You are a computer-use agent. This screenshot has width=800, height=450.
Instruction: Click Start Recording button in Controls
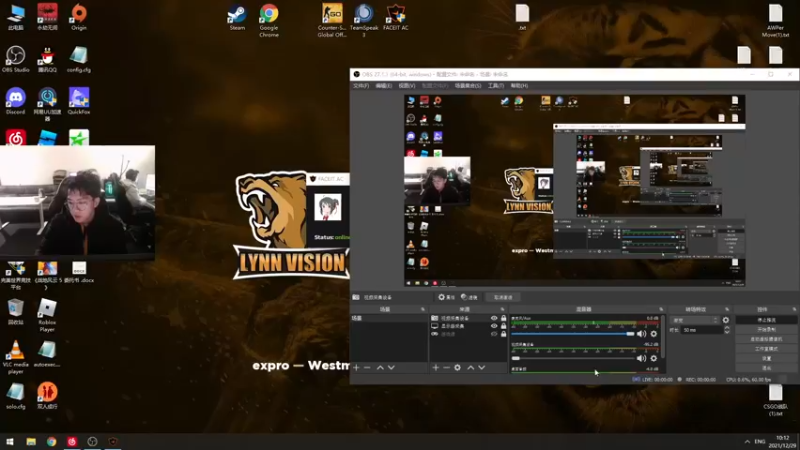pyautogui.click(x=766, y=330)
